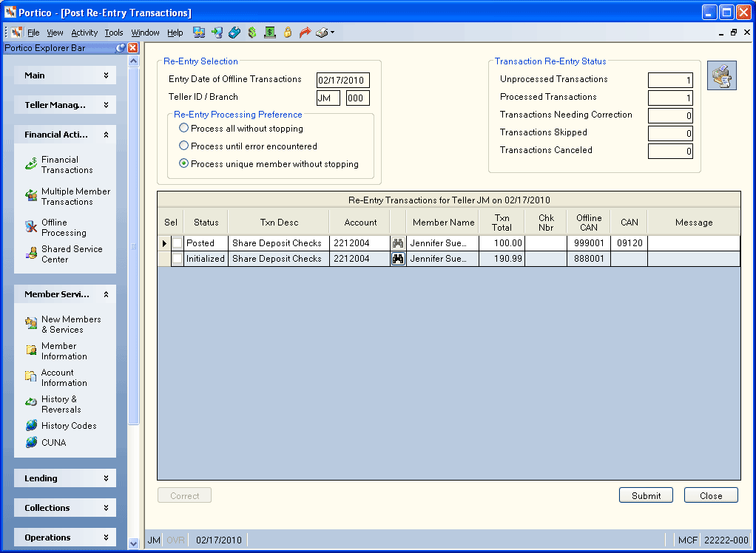756x553 pixels.
Task: Click the padlock toolbar icon
Action: tap(288, 33)
